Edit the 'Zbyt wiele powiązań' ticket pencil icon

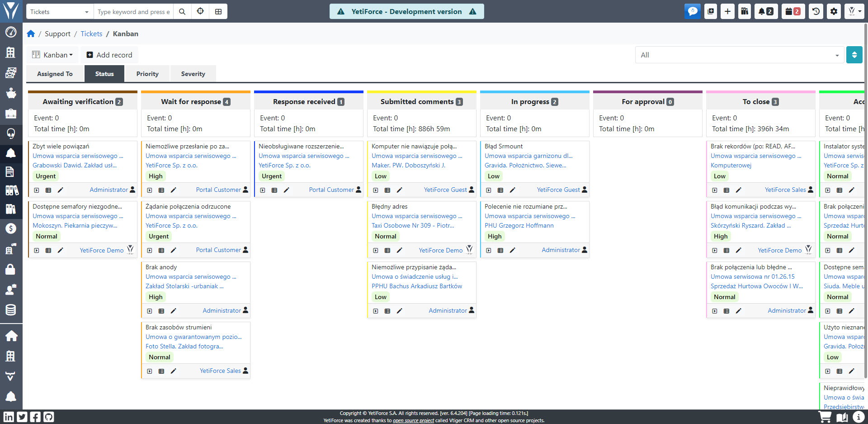[x=61, y=190]
